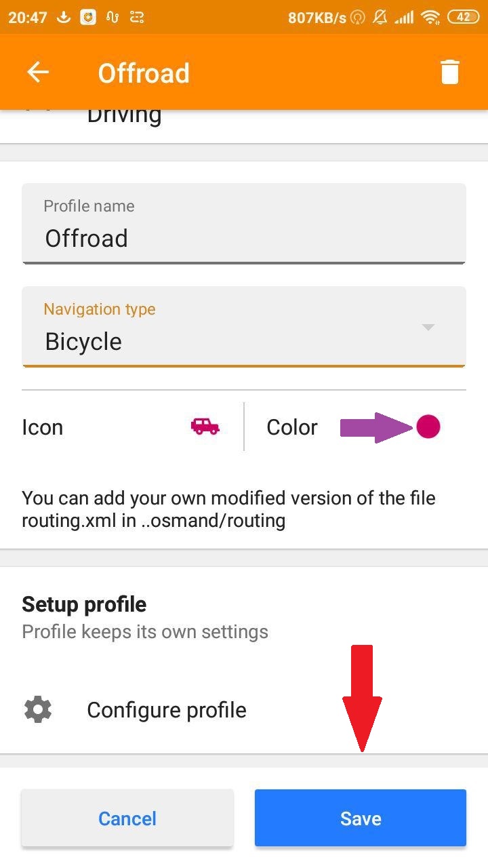
Task: Save the profile changes
Action: pyautogui.click(x=361, y=818)
